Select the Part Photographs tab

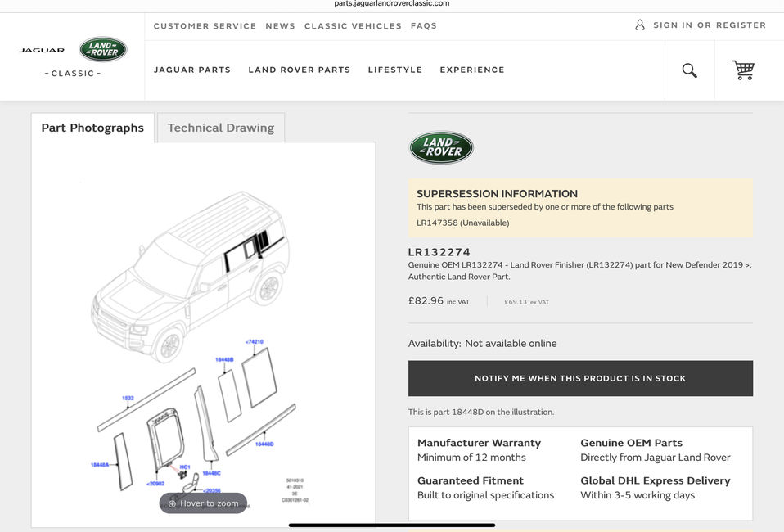[92, 128]
